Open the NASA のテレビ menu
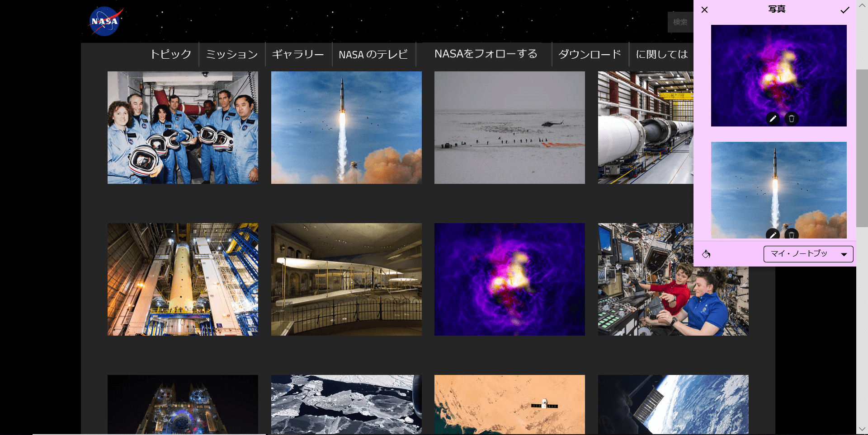This screenshot has width=868, height=435. [x=373, y=54]
